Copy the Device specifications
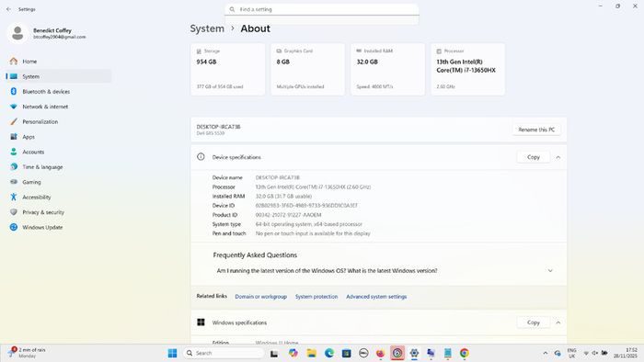 coord(533,157)
